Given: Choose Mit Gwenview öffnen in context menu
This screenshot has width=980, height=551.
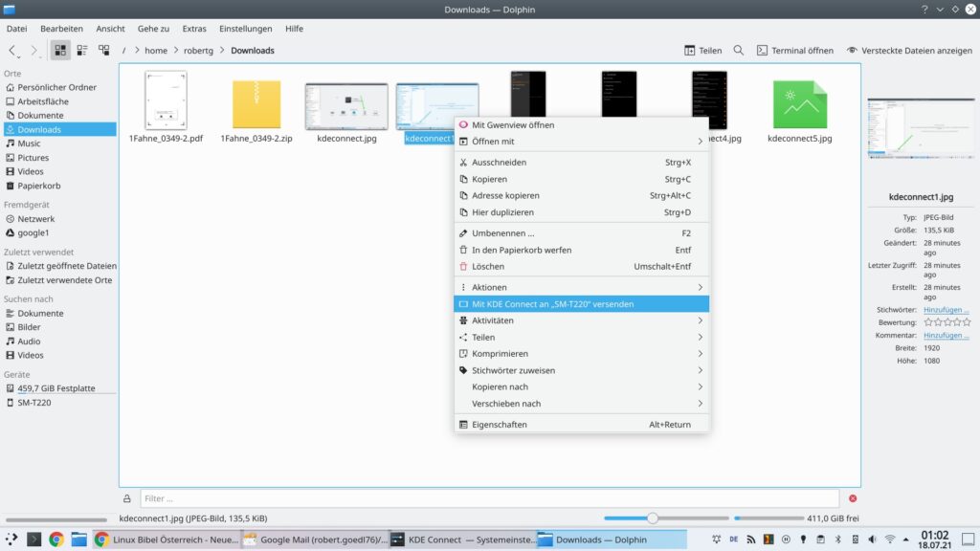Looking at the screenshot, I should (x=581, y=125).
